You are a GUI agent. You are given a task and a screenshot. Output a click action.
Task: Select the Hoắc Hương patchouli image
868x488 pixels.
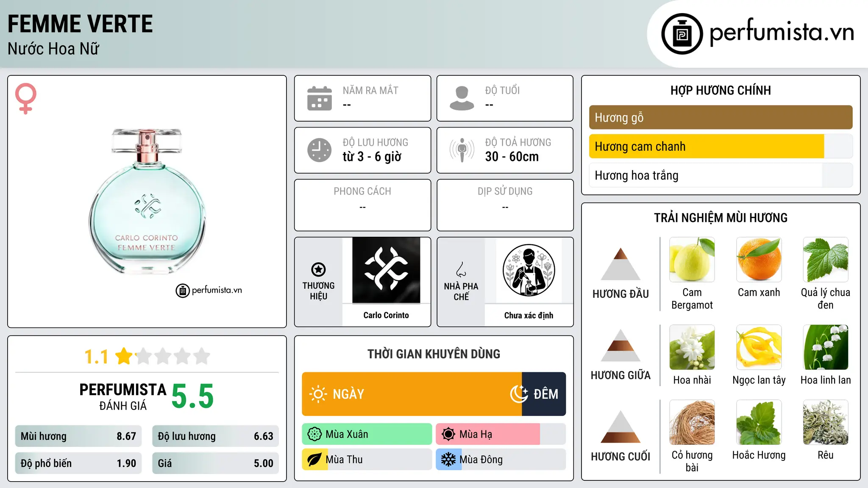coord(759,422)
